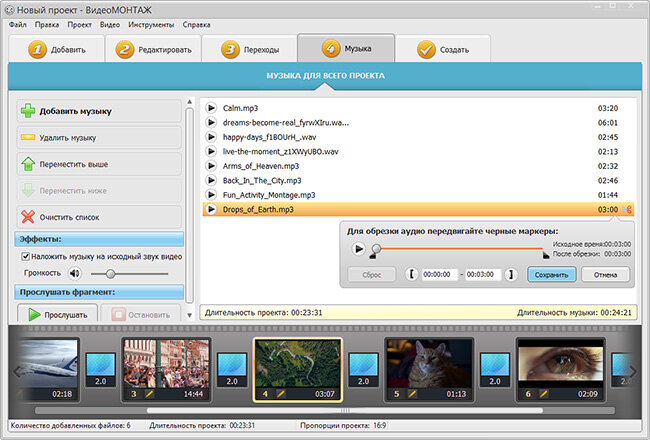Click the Сохранить button
This screenshot has width=650, height=440.
(x=551, y=275)
